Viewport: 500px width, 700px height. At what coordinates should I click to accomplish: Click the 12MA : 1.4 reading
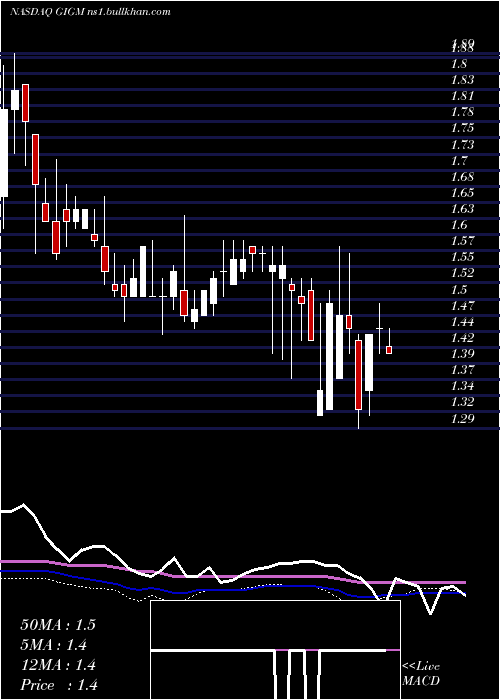tap(58, 665)
